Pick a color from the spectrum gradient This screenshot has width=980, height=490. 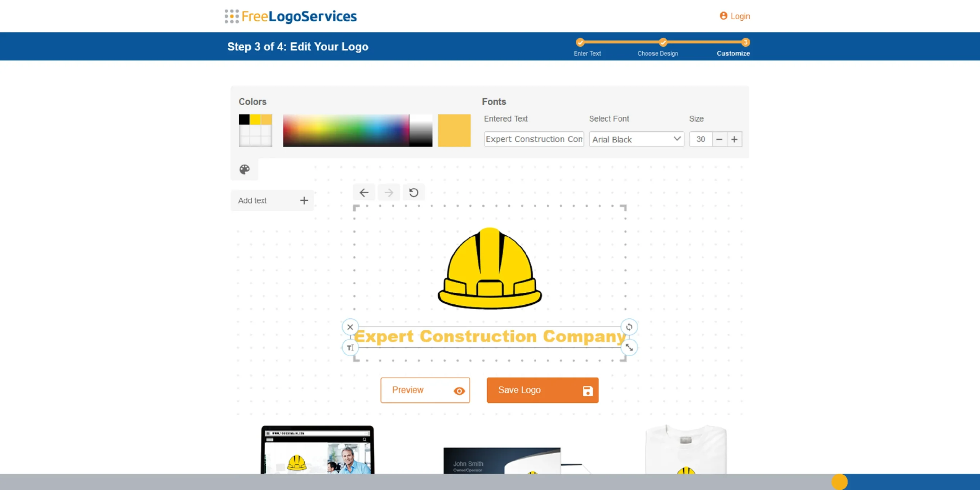[346, 130]
